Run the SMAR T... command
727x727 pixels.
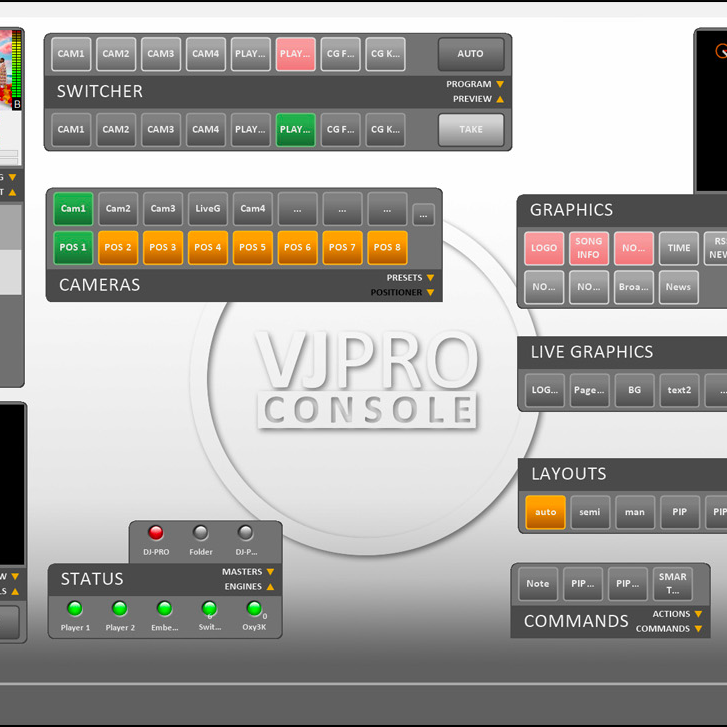pos(673,584)
